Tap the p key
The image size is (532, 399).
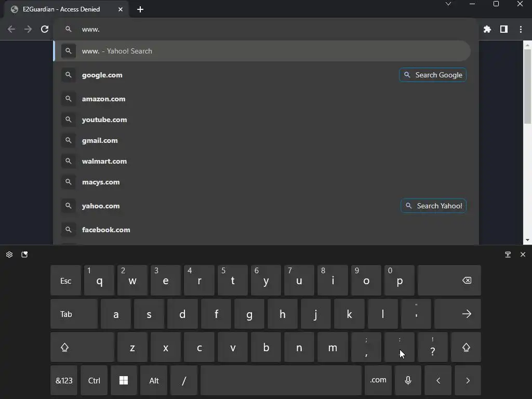pos(400,280)
